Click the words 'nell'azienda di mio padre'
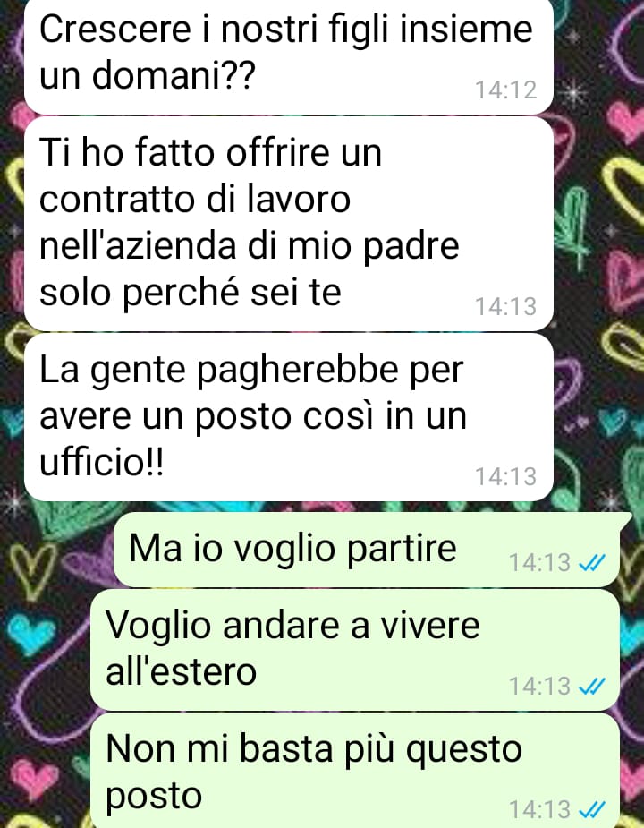This screenshot has height=828, width=644. pos(250,246)
